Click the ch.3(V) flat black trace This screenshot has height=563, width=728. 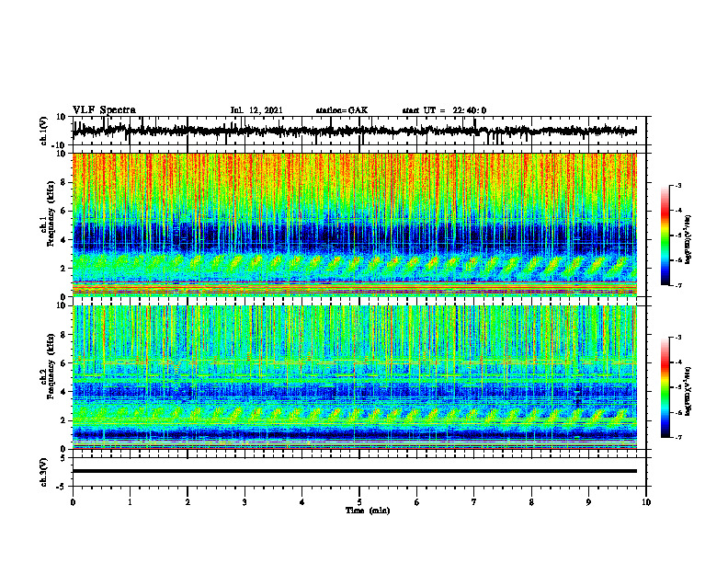coord(355,471)
